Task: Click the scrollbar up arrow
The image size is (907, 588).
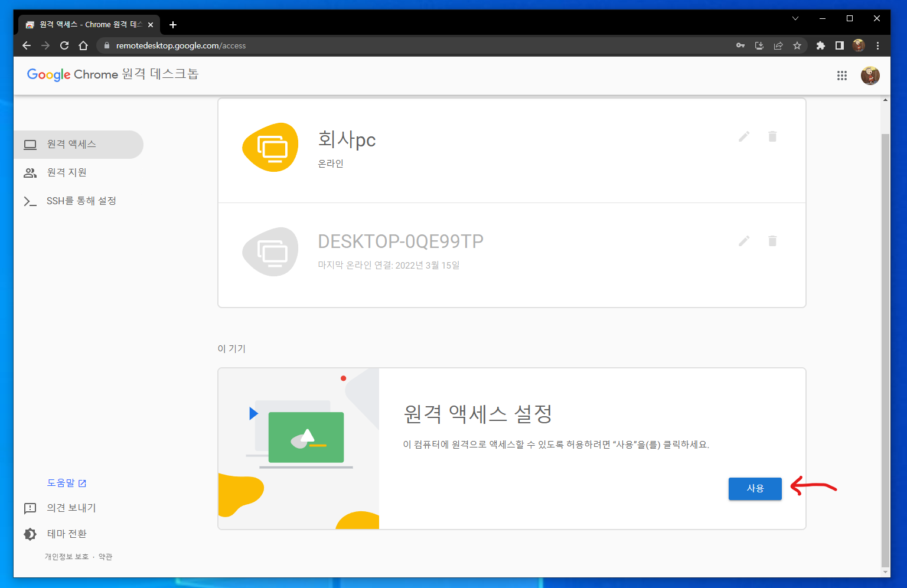Action: [885, 100]
